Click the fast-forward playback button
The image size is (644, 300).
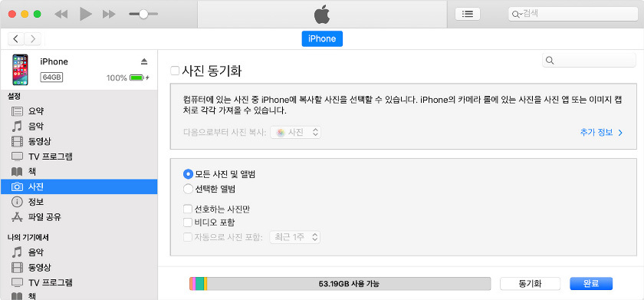pos(109,14)
